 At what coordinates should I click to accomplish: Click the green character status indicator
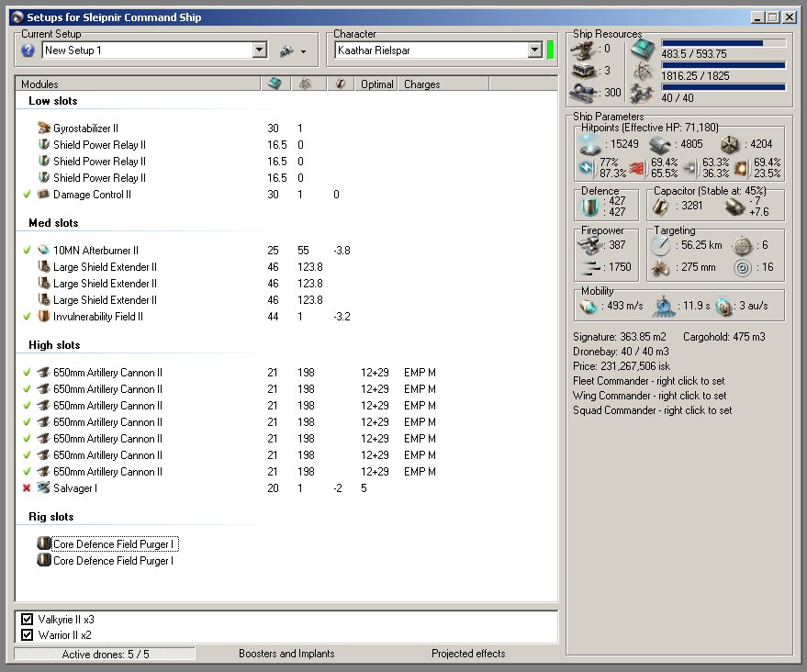click(x=551, y=51)
